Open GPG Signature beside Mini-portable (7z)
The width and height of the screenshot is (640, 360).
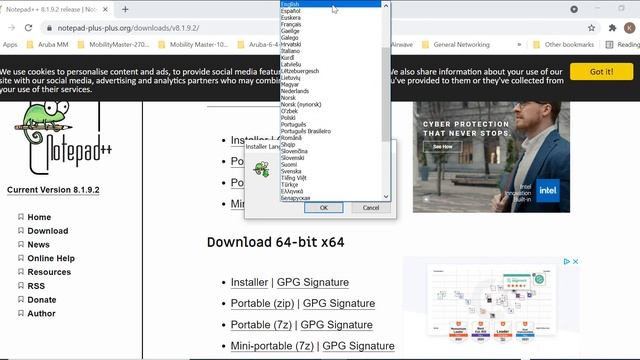(358, 346)
